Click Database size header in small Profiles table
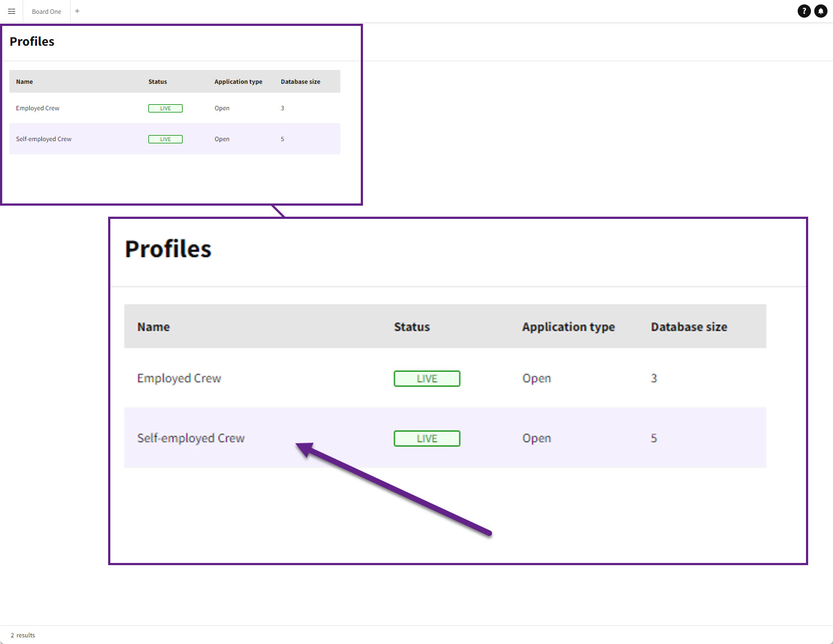 tap(301, 82)
